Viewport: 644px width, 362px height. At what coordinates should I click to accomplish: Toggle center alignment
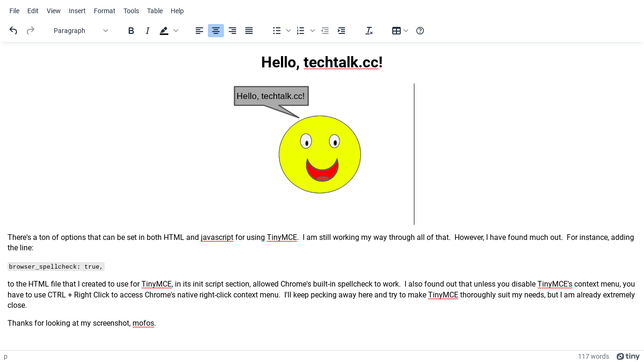click(216, 31)
